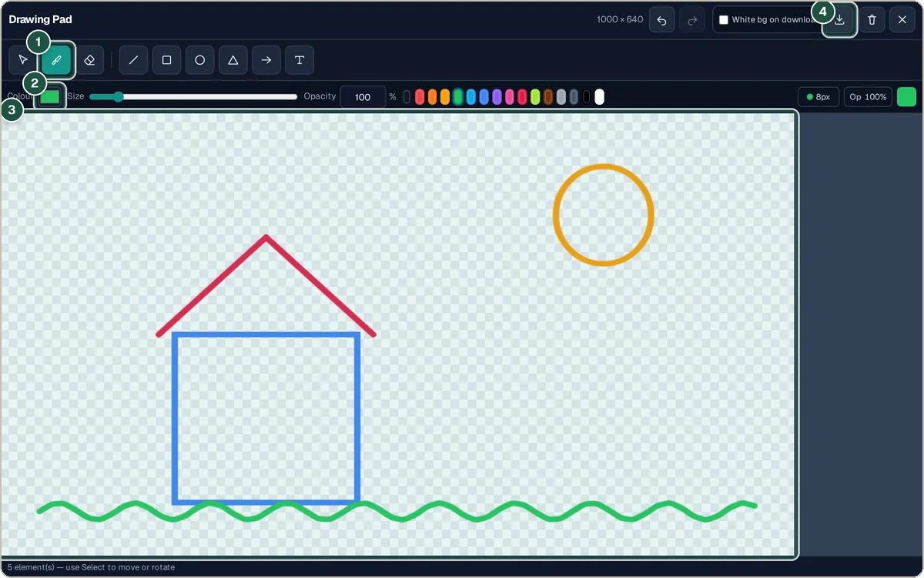Select the Circle shape tool
Viewport: 924px width, 578px height.
(199, 60)
